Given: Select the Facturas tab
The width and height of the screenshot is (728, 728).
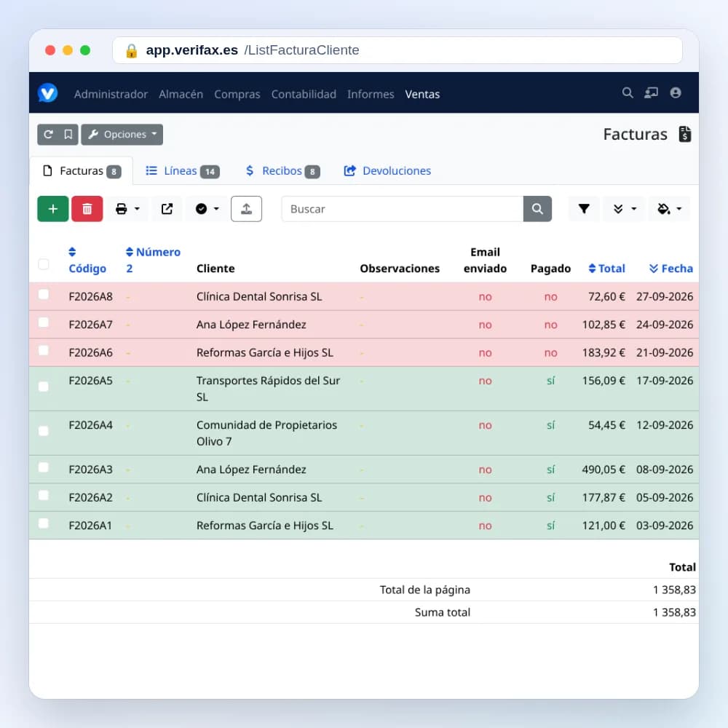Looking at the screenshot, I should tap(82, 171).
